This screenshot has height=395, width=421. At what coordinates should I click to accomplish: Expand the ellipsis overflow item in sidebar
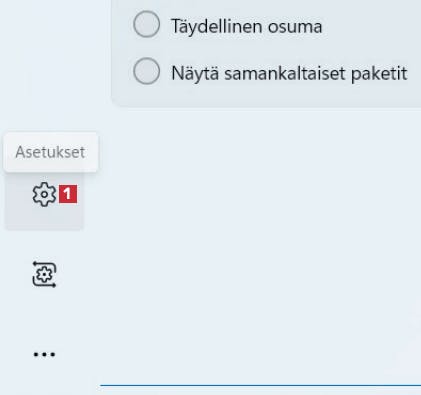tap(44, 354)
